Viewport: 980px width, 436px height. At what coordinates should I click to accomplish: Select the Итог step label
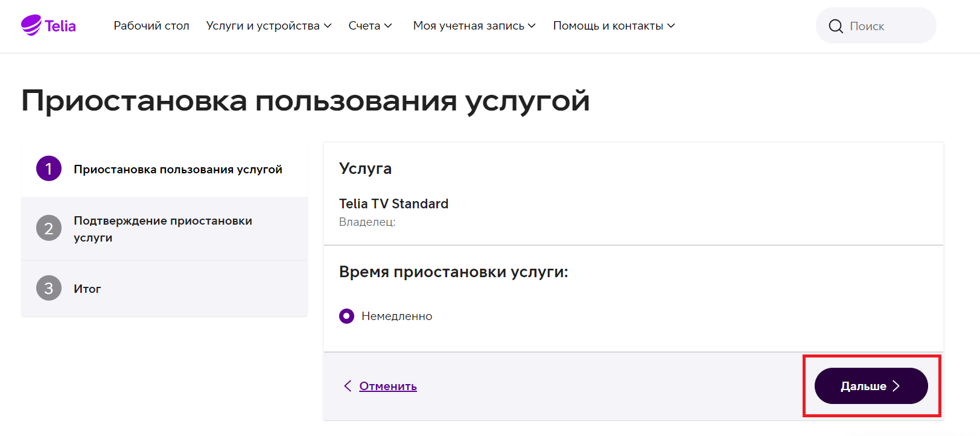click(87, 289)
